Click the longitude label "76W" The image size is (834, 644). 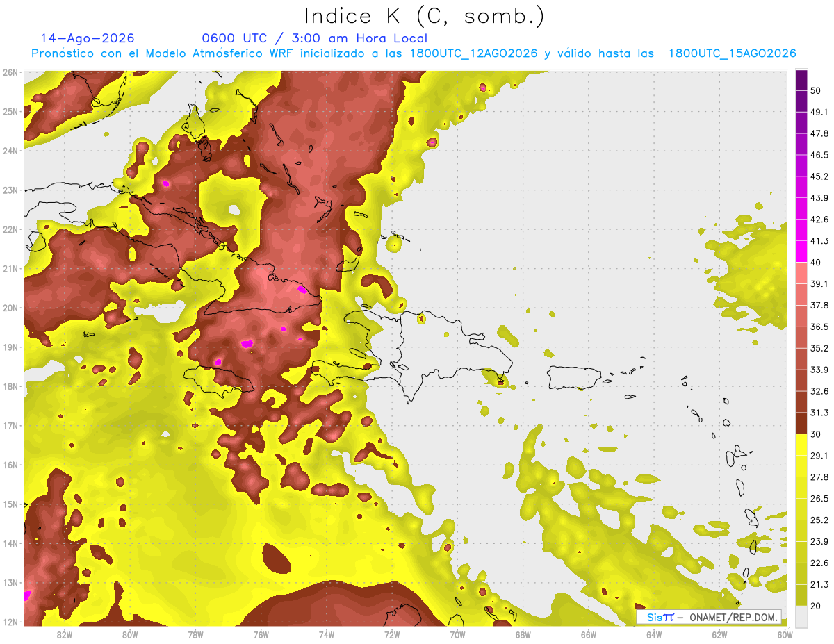tap(261, 634)
